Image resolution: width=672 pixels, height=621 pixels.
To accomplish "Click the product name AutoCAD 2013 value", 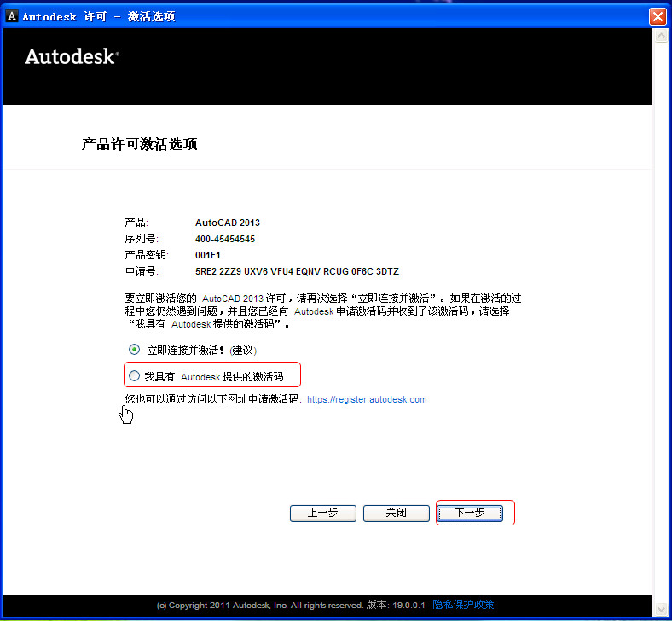I will (228, 223).
